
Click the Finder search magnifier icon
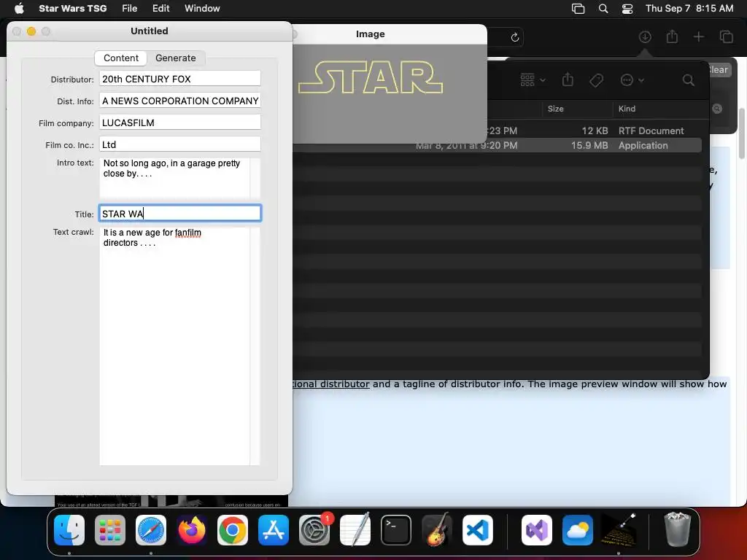(x=688, y=80)
